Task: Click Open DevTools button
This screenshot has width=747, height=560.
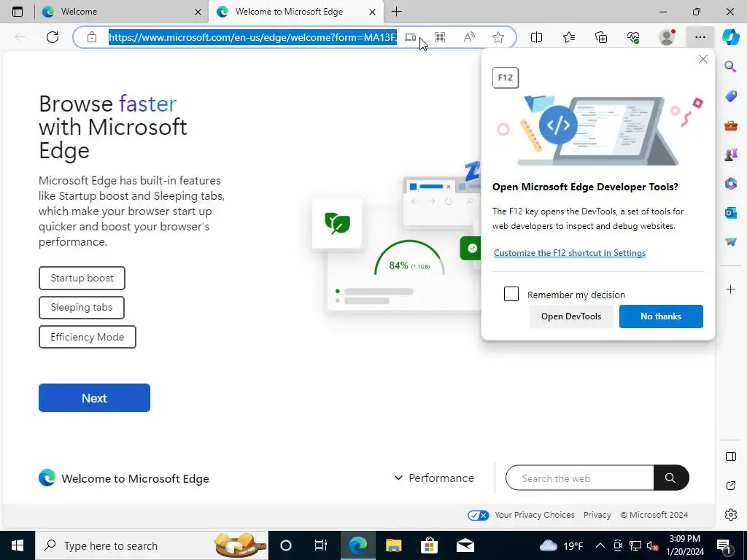Action: (570, 316)
